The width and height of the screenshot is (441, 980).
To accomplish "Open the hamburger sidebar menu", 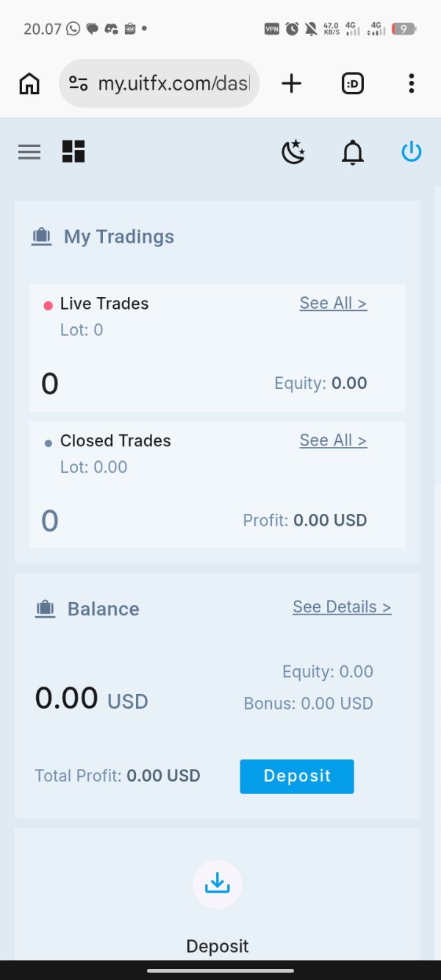I will tap(29, 152).
